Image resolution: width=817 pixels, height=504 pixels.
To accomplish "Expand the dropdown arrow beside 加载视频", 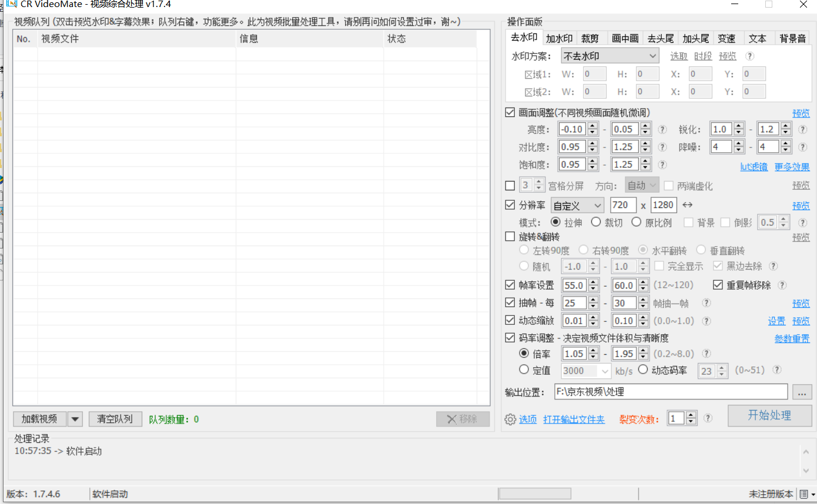I will point(75,419).
